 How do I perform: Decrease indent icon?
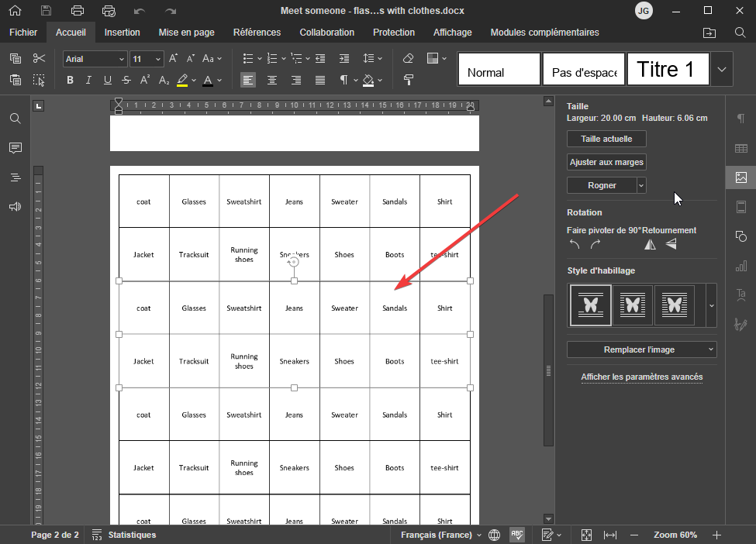[x=320, y=58]
